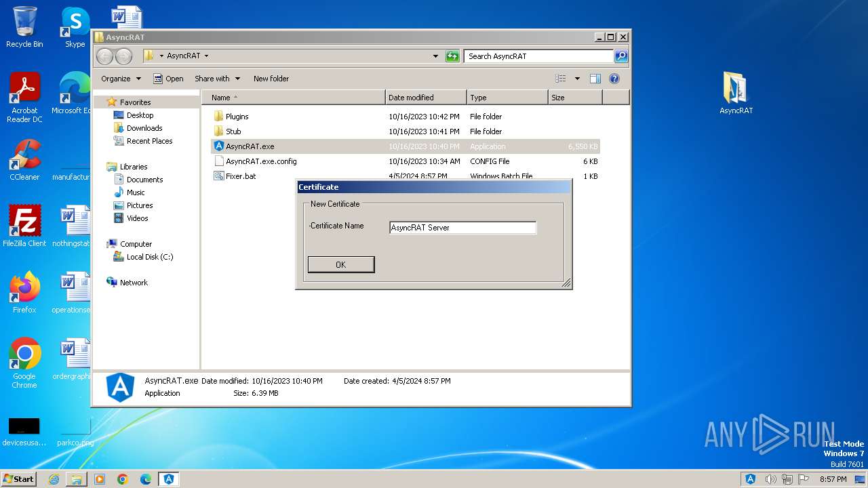
Task: Expand the Organize menu
Action: click(x=121, y=79)
